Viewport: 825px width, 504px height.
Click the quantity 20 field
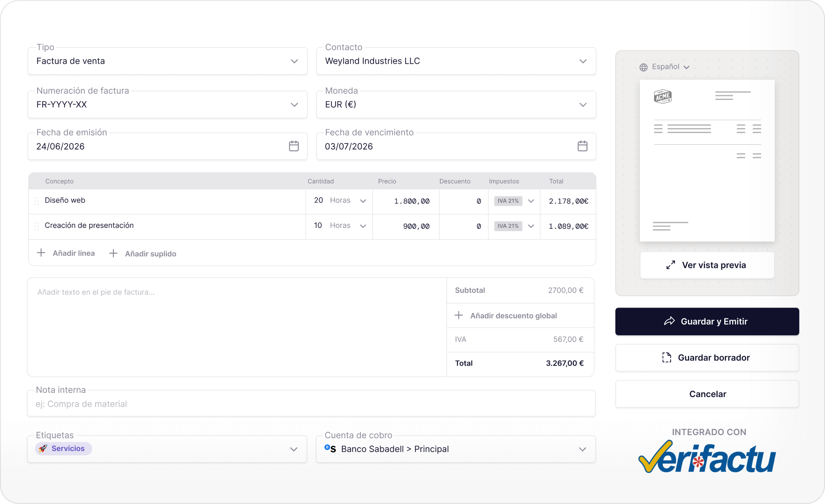click(x=318, y=201)
